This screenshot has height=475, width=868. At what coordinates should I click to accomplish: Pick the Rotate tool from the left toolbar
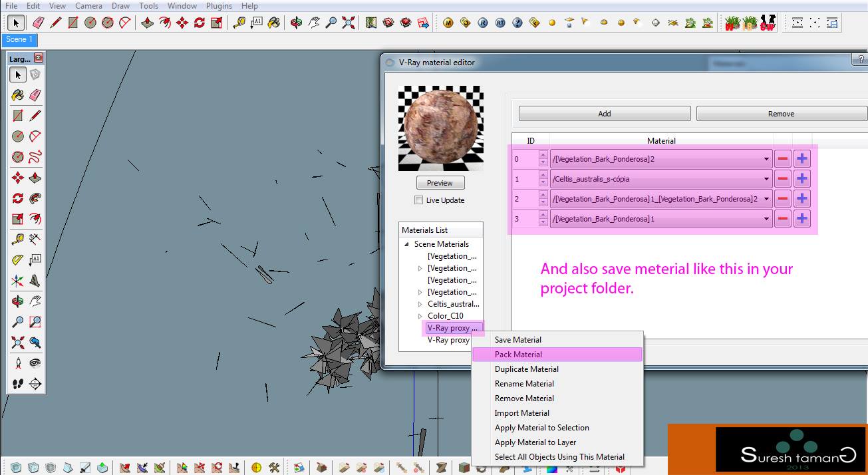tap(17, 198)
